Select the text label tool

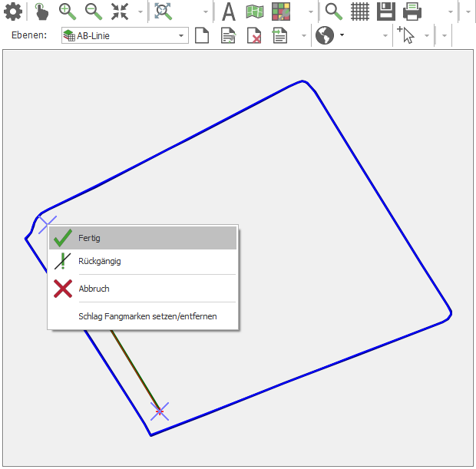click(228, 12)
